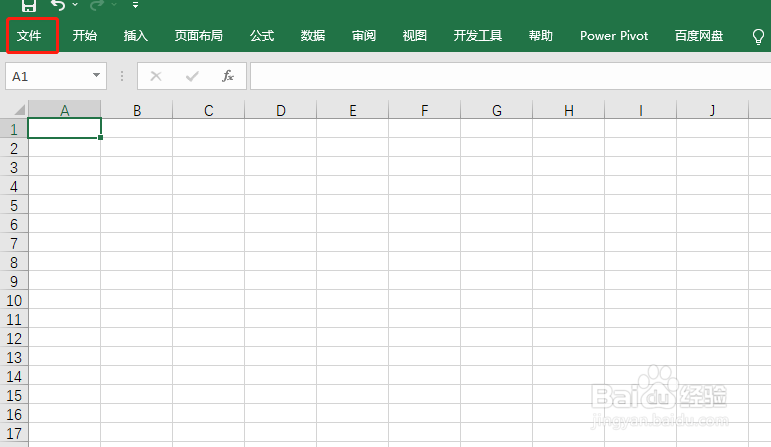Screen dimensions: 771x447
Task: Select row 17 header
Action: tap(14, 433)
